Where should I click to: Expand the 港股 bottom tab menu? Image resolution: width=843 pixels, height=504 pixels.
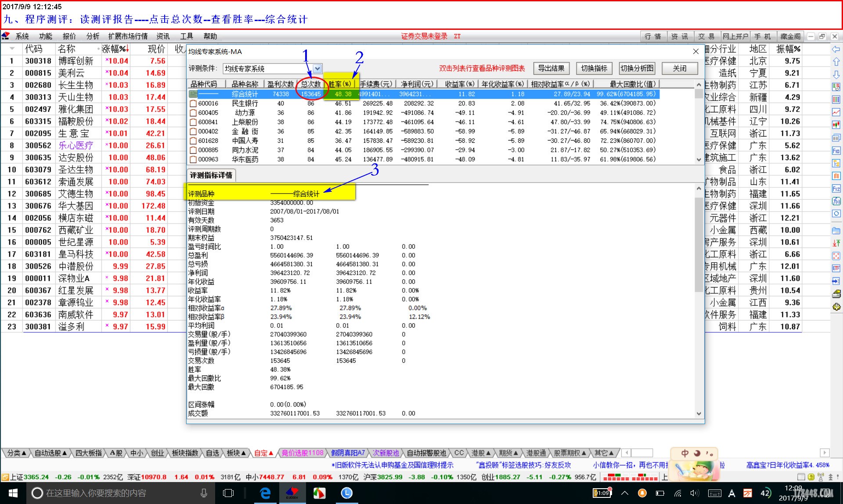point(481,453)
